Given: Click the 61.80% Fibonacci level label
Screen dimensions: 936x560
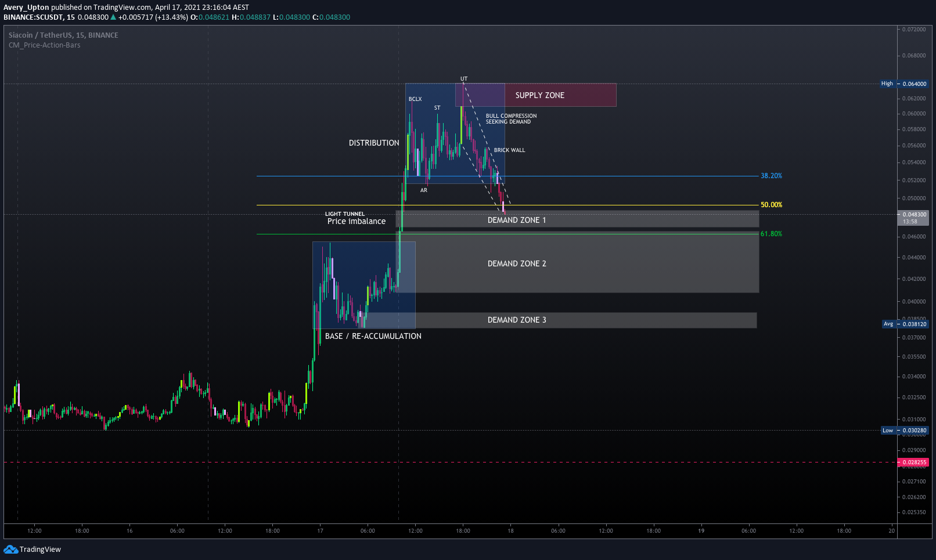Looking at the screenshot, I should [x=771, y=234].
